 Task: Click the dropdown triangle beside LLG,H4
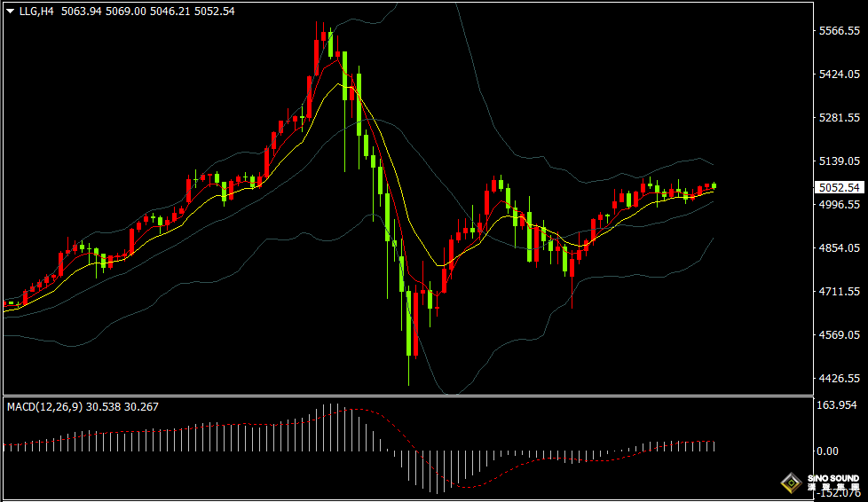click(x=10, y=11)
